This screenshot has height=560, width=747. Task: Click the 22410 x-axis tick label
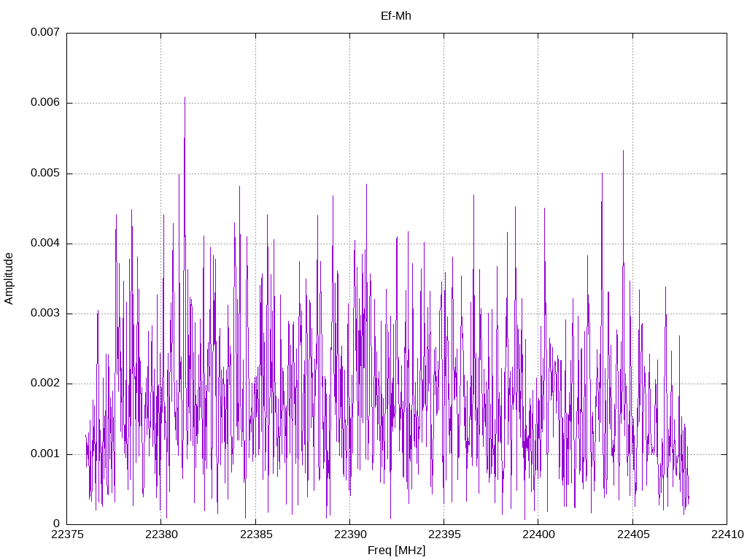pos(726,535)
